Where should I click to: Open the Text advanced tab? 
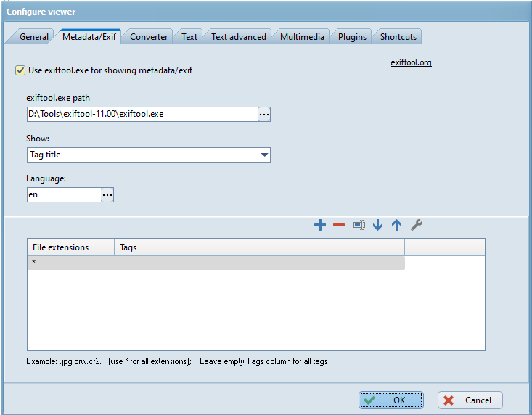(x=239, y=37)
